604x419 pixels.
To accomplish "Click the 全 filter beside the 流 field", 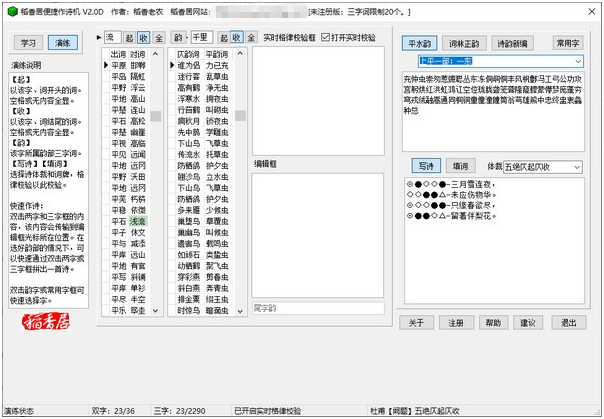I will click(159, 36).
